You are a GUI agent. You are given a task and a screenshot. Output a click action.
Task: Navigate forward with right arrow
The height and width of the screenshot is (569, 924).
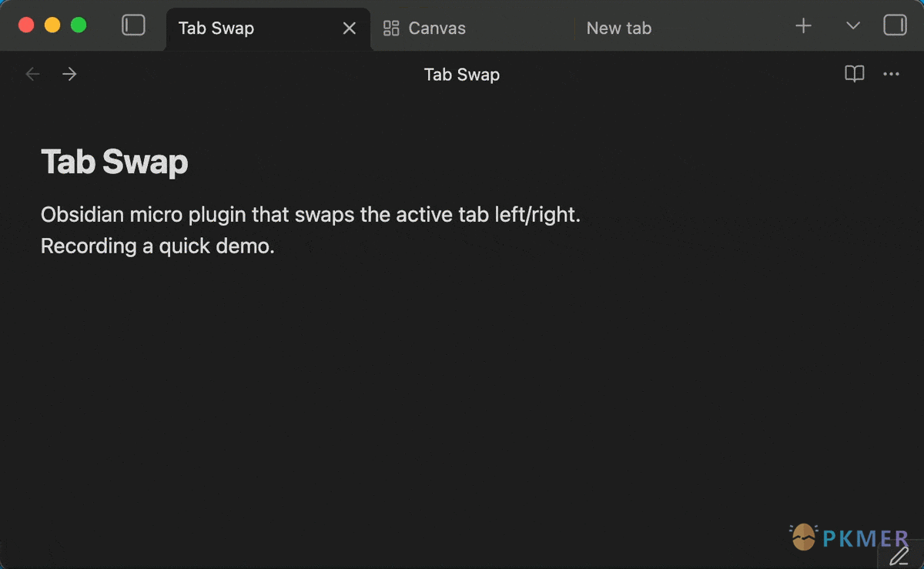[x=69, y=74]
